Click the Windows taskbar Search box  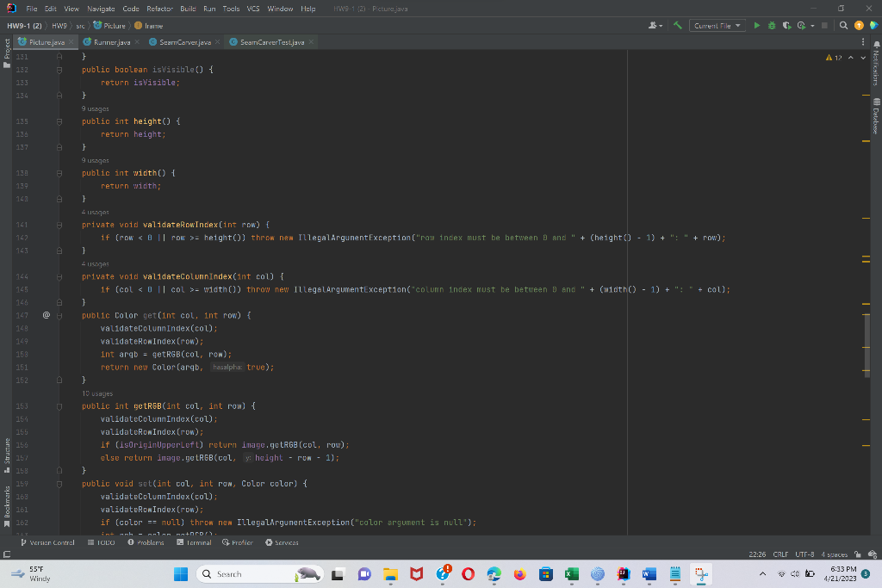[x=260, y=574]
